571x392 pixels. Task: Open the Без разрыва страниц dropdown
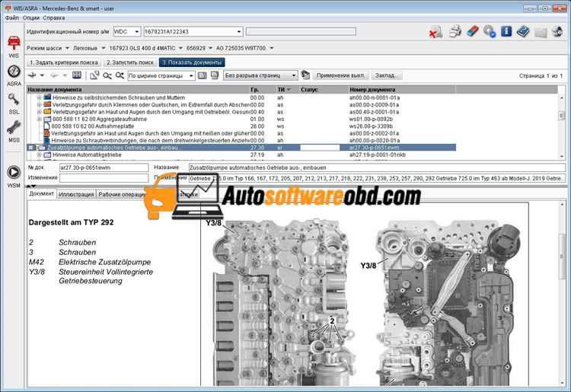pyautogui.click(x=294, y=75)
